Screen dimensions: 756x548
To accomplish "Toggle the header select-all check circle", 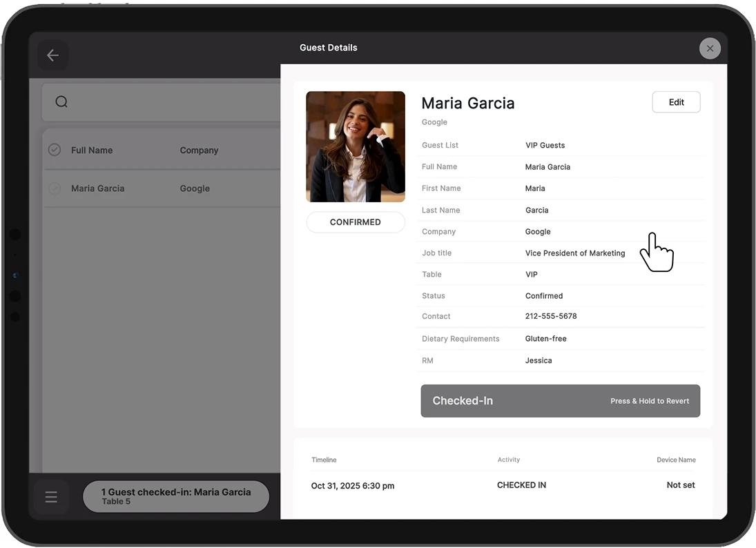I will pos(55,150).
